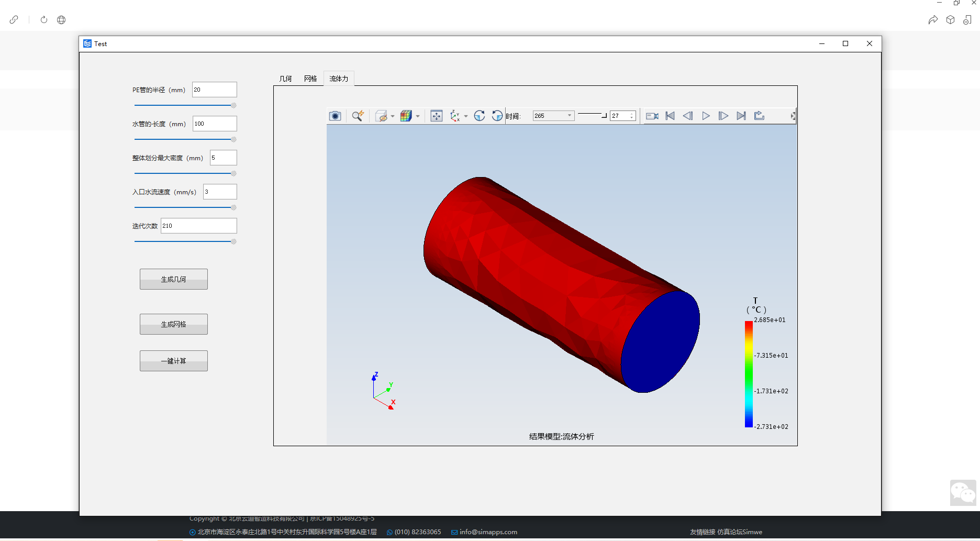Switch to the 网格 tab
980x541 pixels.
(x=310, y=79)
